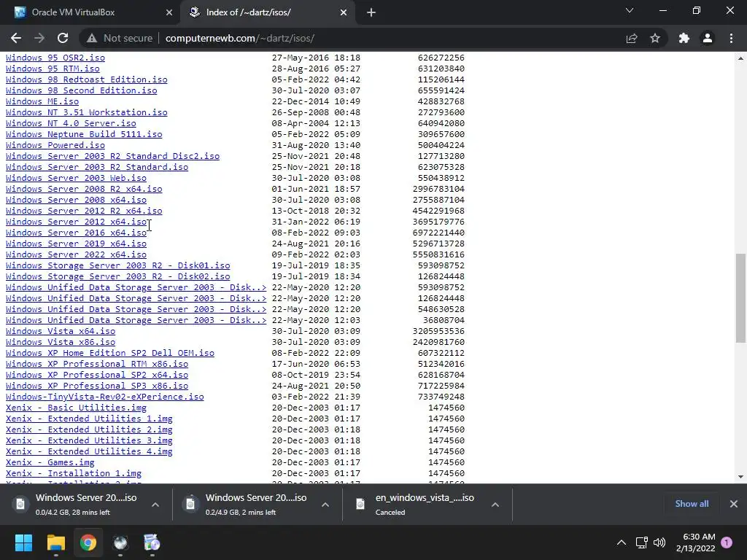The image size is (747, 560).
Task: Select the Index of /~dartz/isos/ tab
Action: (x=267, y=12)
